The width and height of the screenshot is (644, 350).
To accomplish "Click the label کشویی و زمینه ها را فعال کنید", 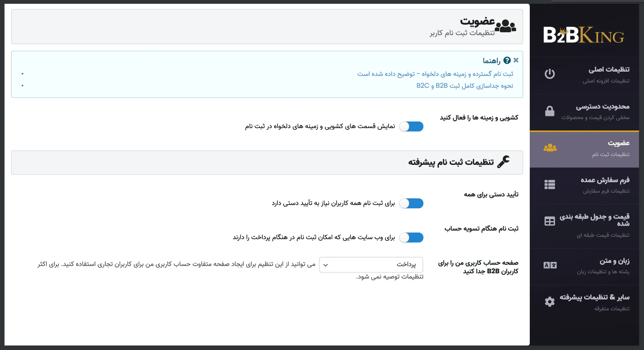I will (479, 117).
